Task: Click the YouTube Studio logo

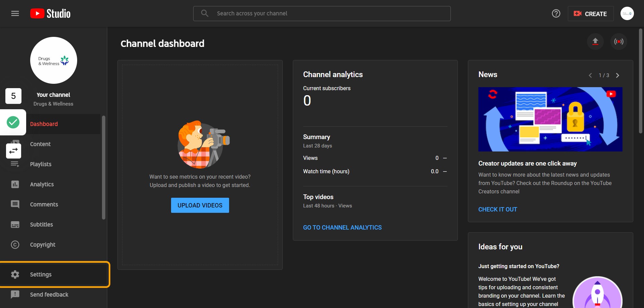Action: tap(50, 13)
